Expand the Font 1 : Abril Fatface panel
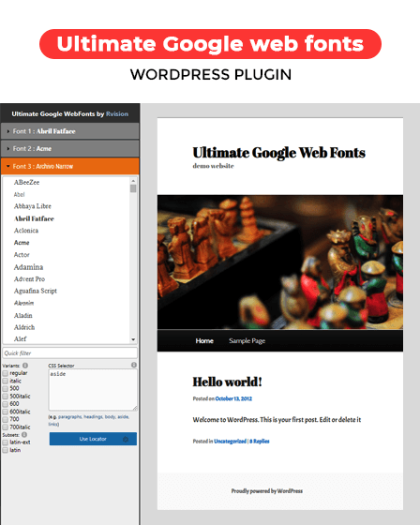420x525 pixels. click(x=69, y=131)
